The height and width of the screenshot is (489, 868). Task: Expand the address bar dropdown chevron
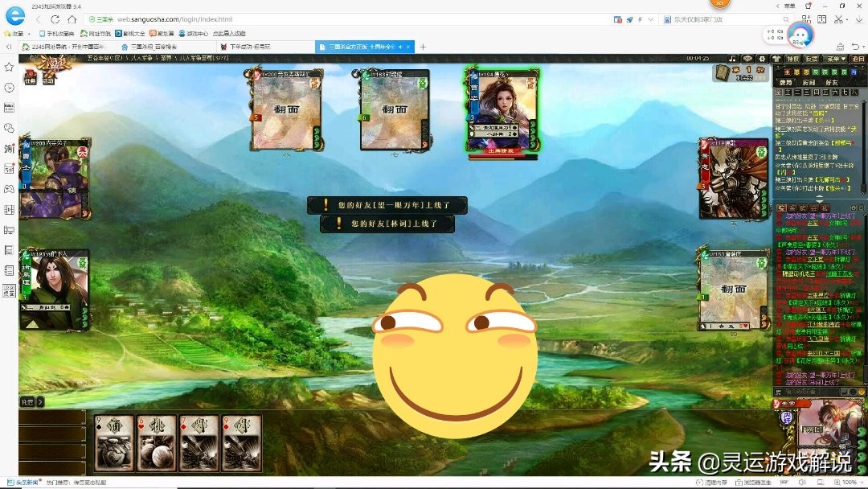tap(650, 19)
